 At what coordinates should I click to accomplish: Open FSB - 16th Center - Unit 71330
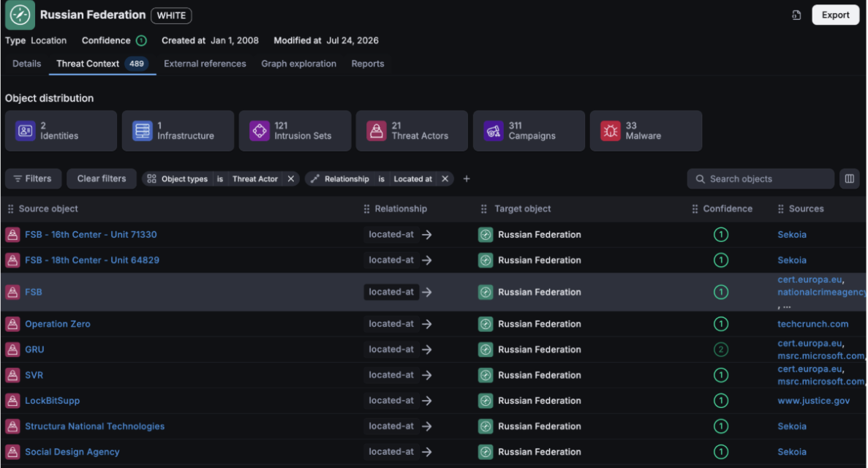tap(91, 235)
